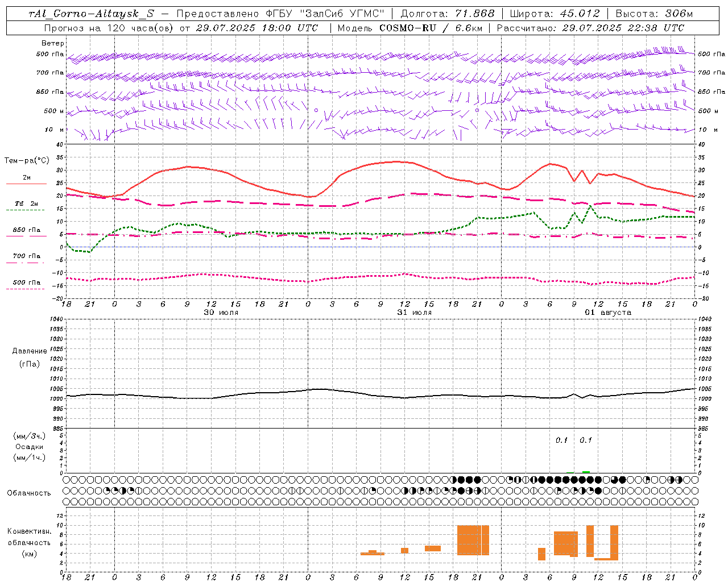The width and height of the screenshot is (728, 582).
Task: Click the wind level label 10 м on the left
Action: [55, 130]
